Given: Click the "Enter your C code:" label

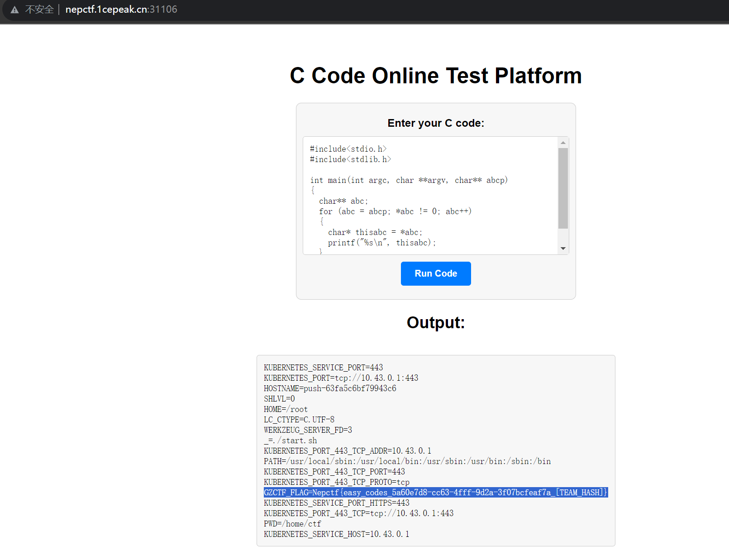Looking at the screenshot, I should [436, 123].
